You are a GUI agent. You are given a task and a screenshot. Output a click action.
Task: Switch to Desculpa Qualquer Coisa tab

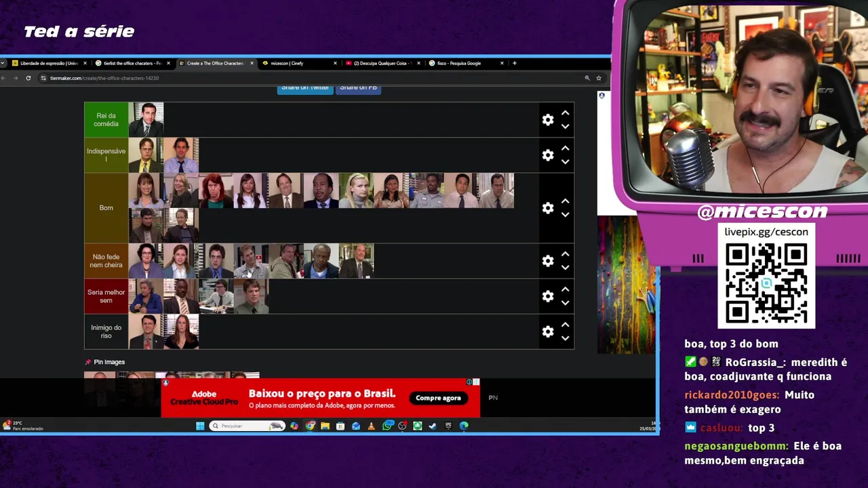(x=382, y=63)
